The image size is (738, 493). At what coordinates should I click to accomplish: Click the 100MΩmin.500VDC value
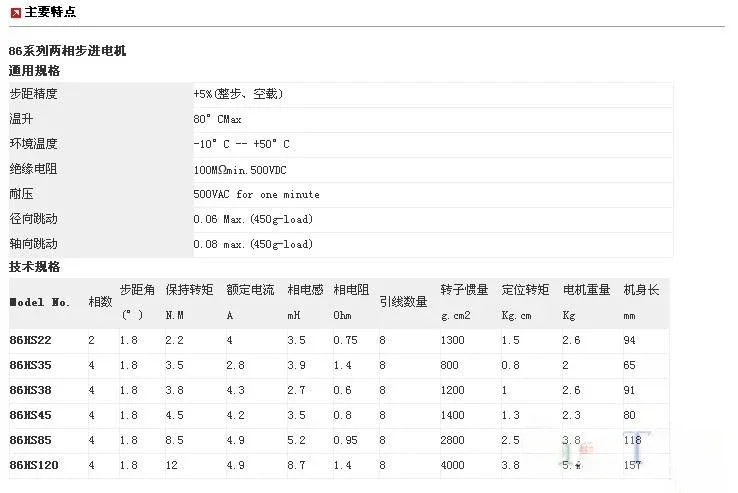(x=240, y=170)
